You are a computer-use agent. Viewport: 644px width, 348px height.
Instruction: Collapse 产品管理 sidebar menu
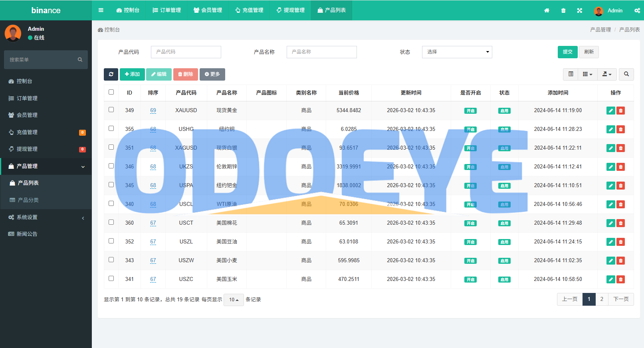coord(46,166)
